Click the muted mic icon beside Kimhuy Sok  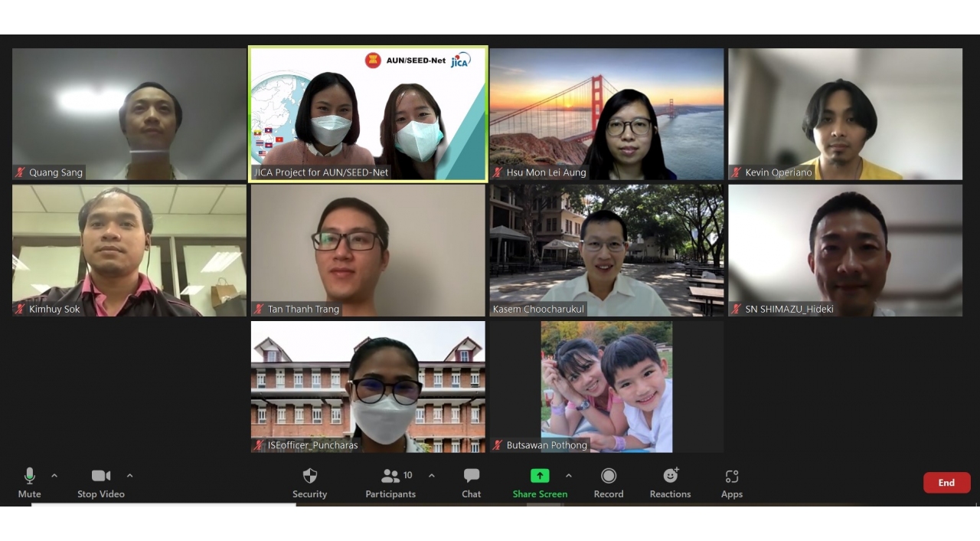pyautogui.click(x=21, y=309)
